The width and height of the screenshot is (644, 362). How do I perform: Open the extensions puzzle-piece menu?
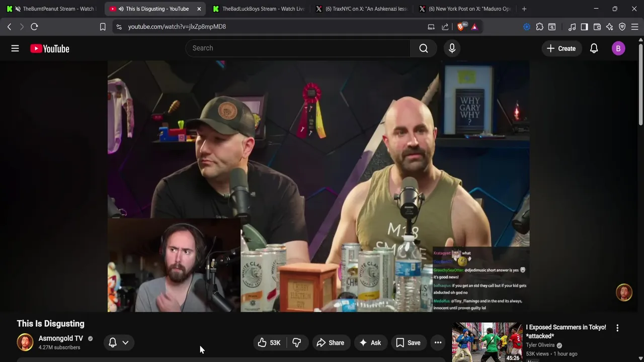[540, 27]
